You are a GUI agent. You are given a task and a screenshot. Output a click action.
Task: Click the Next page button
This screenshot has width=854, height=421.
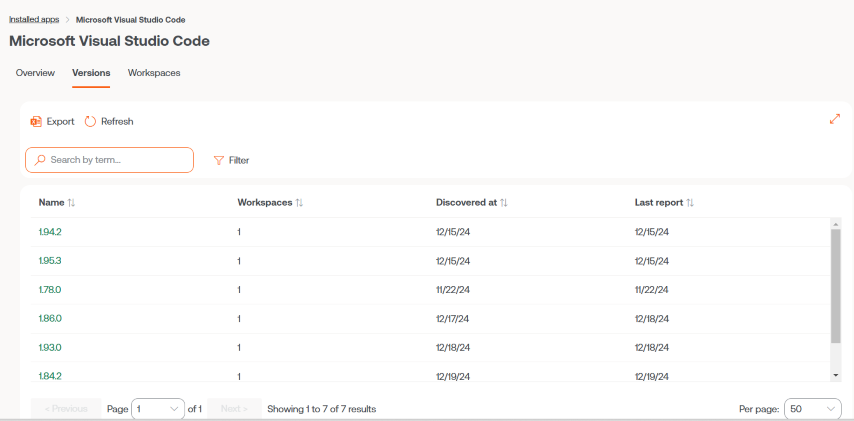click(234, 408)
